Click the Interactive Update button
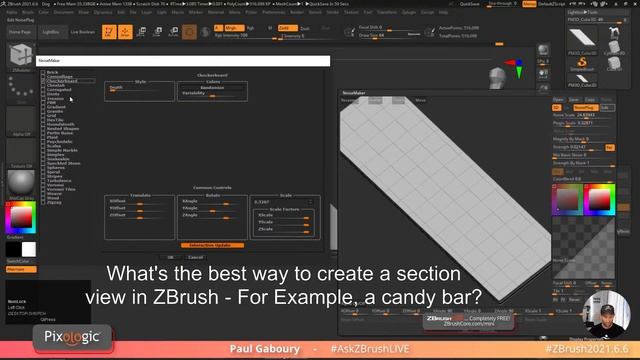 coord(212,245)
